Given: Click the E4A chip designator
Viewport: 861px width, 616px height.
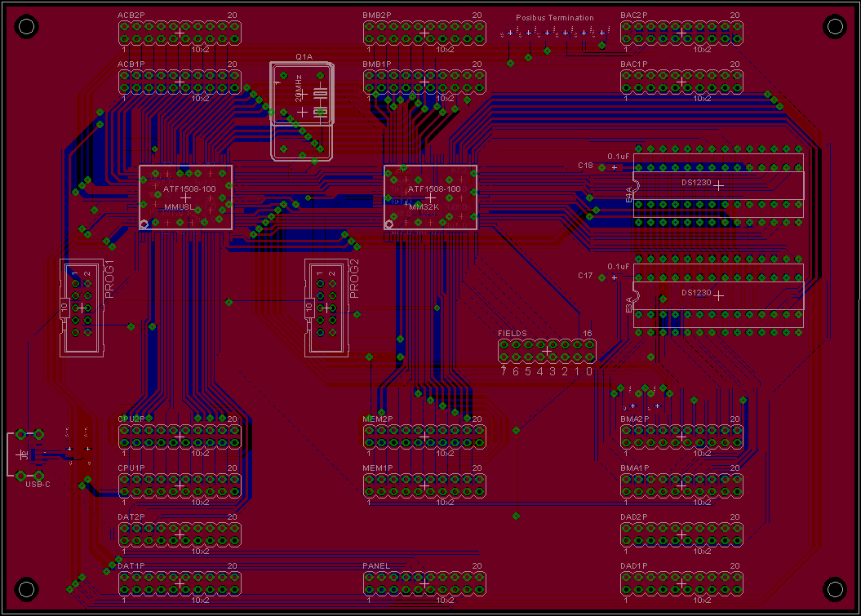Looking at the screenshot, I should coord(628,194).
